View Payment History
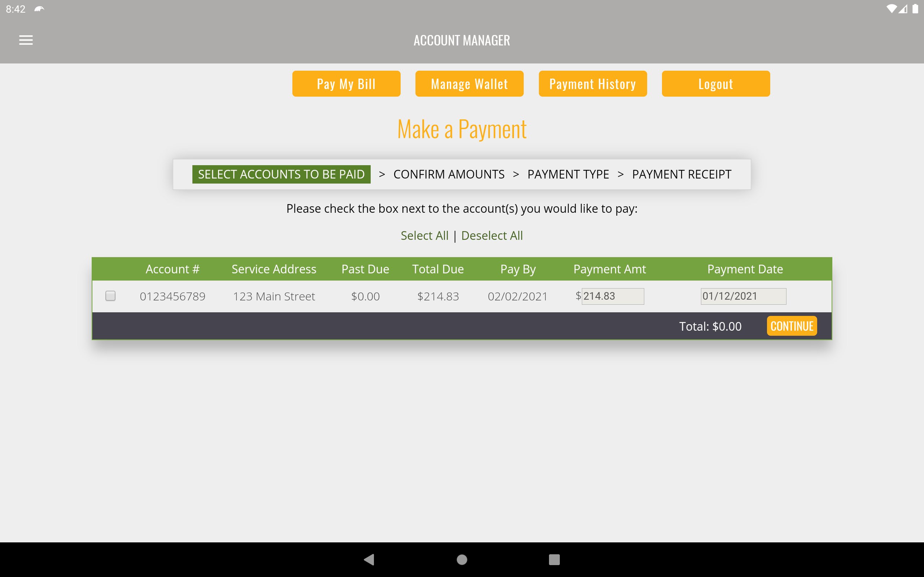The height and width of the screenshot is (577, 924). coord(593,84)
